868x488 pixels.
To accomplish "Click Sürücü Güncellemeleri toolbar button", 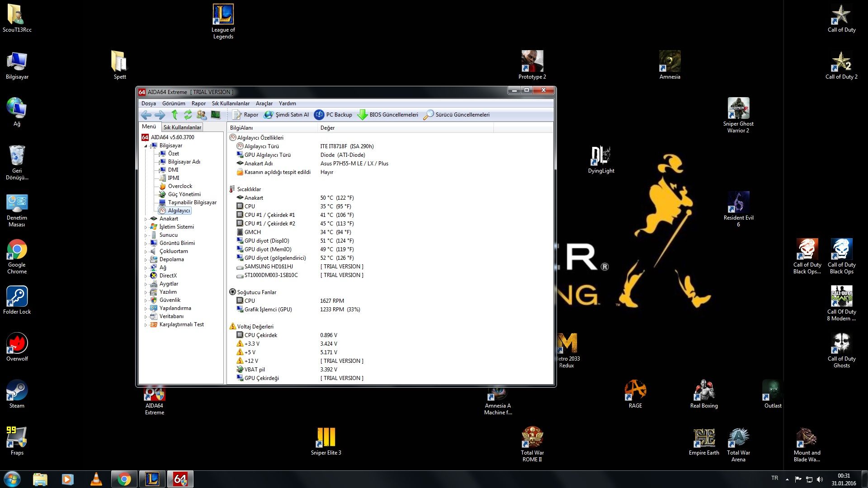I will (x=457, y=115).
